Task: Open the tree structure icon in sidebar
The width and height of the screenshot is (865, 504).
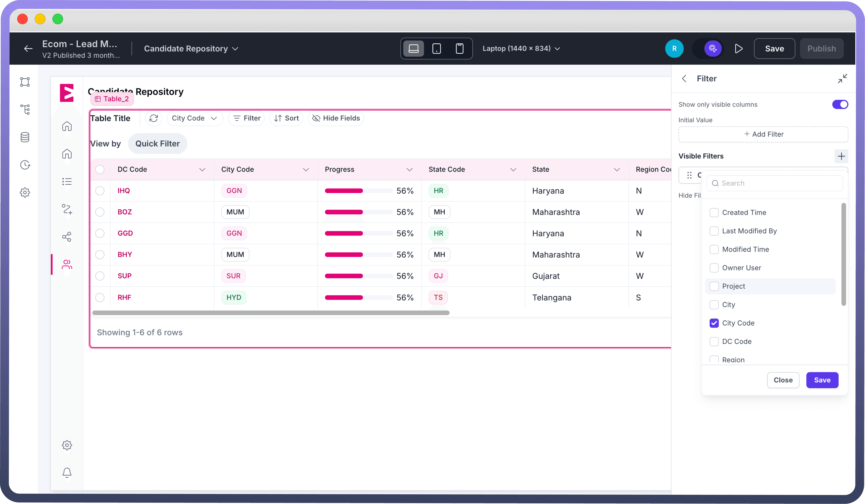Action: coord(25,110)
